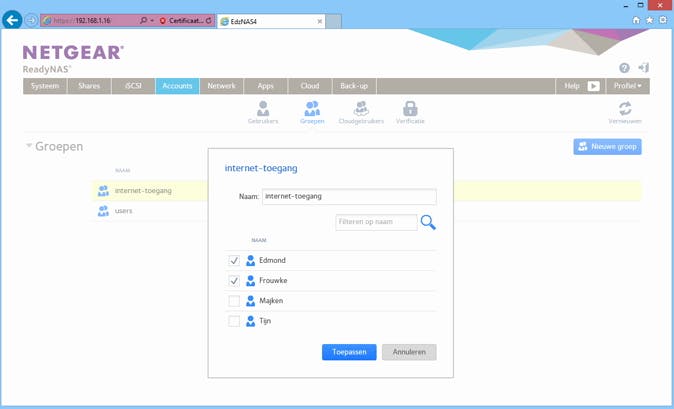This screenshot has width=674, height=409.
Task: Click the Edmond name text
Action: 272,260
